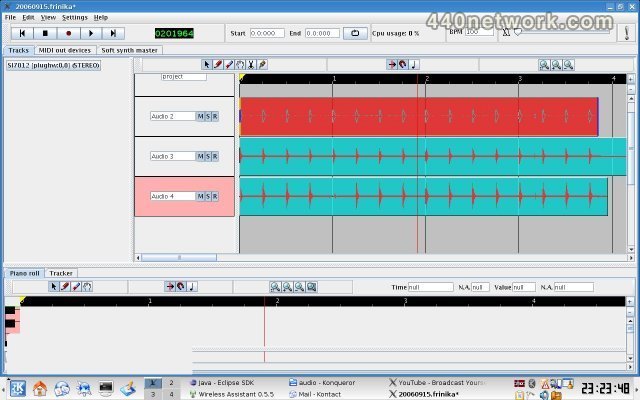Image resolution: width=640 pixels, height=400 pixels.
Task: Start playback with play button
Action: pos(91,33)
